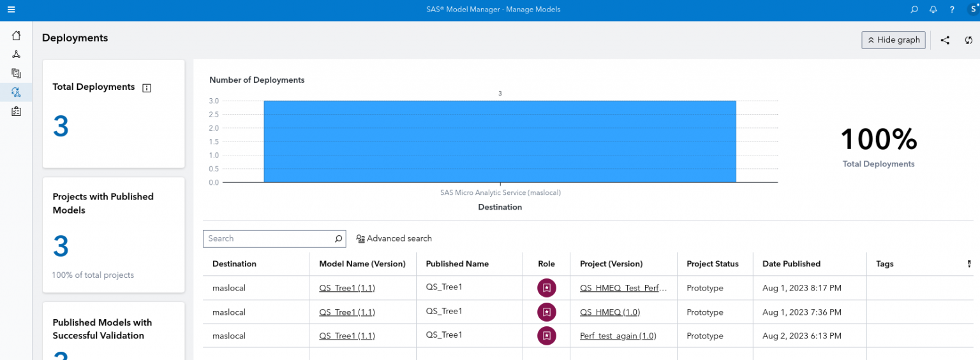Screen dimensions: 980x360
Task: Open Advanced search options
Action: click(x=394, y=238)
